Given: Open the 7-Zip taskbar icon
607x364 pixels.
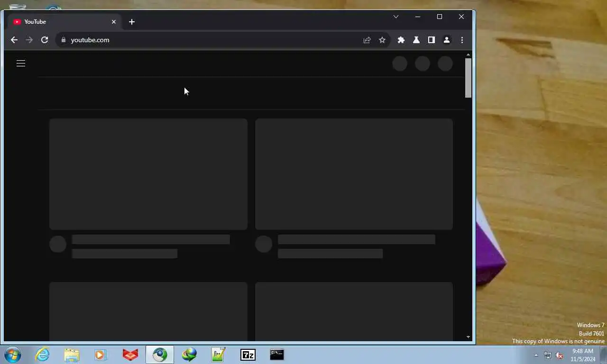Looking at the screenshot, I should (x=248, y=355).
